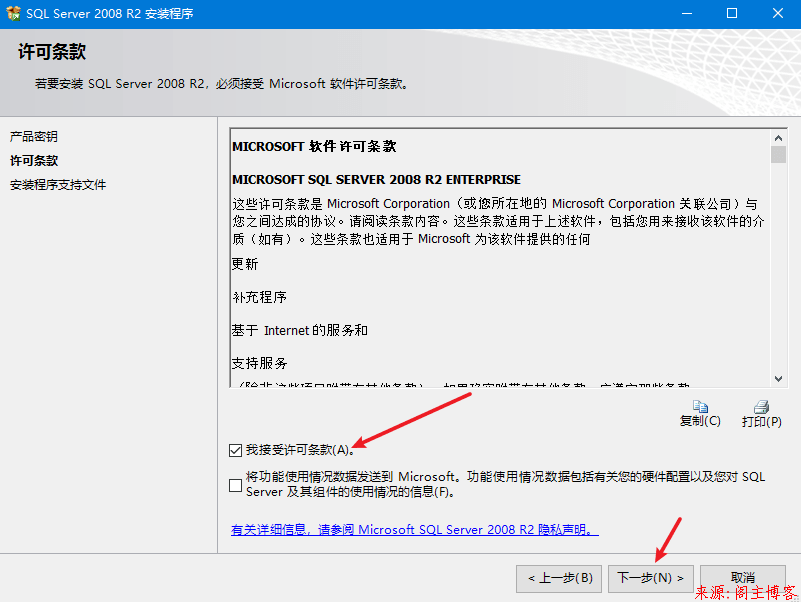Screen dimensions: 801x602
Task: Click the Copy (复制) icon
Action: [700, 407]
